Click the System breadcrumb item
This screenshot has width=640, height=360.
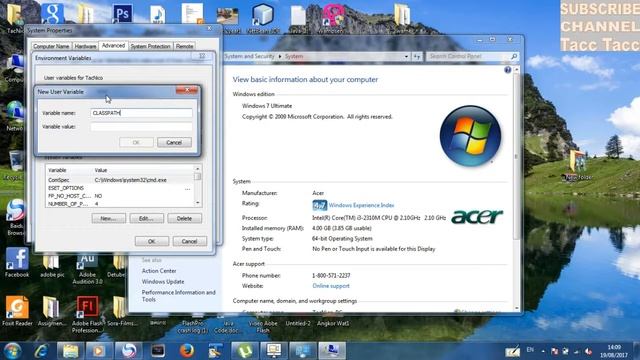click(294, 56)
